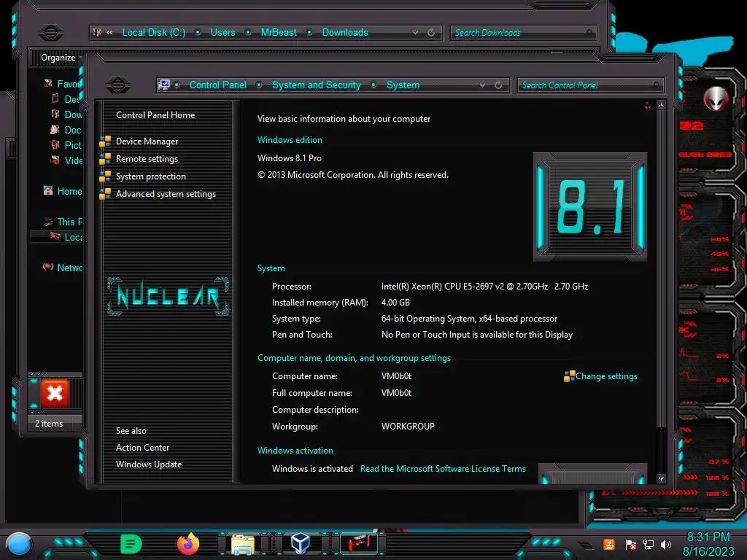Click the Alienware head desktop gadget
Viewport: 747px width, 560px height.
coord(716,99)
